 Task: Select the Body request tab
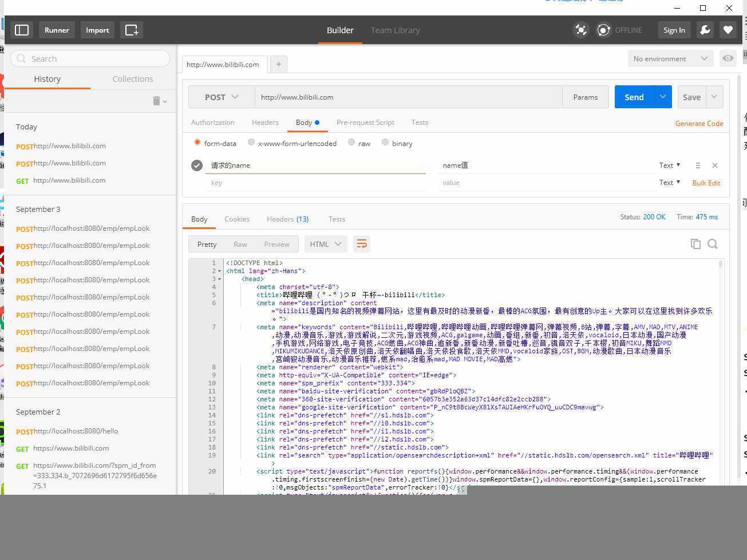[x=307, y=123]
